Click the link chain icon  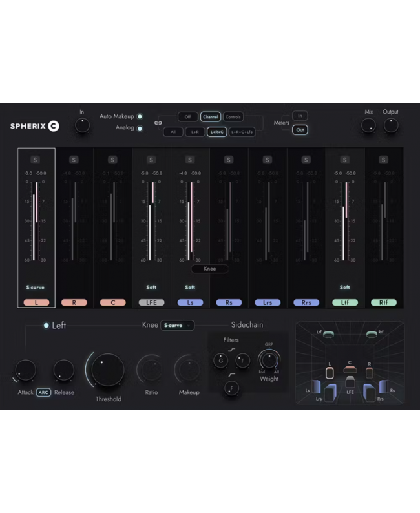coord(158,123)
